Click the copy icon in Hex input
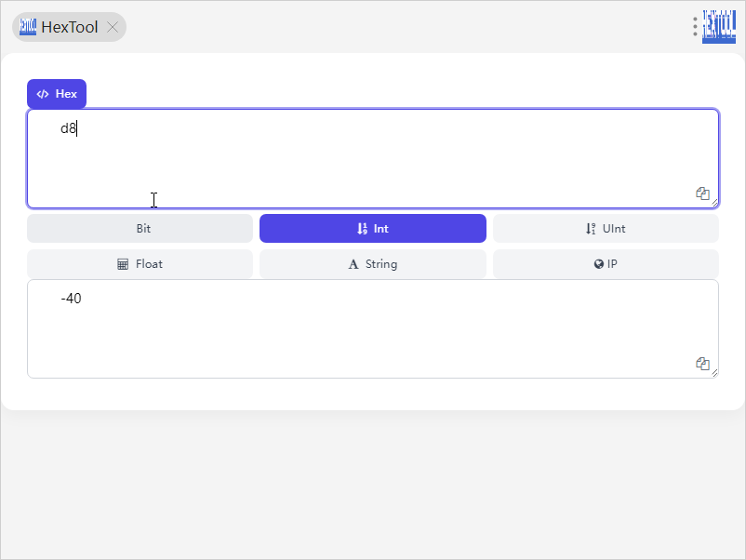 tap(703, 193)
